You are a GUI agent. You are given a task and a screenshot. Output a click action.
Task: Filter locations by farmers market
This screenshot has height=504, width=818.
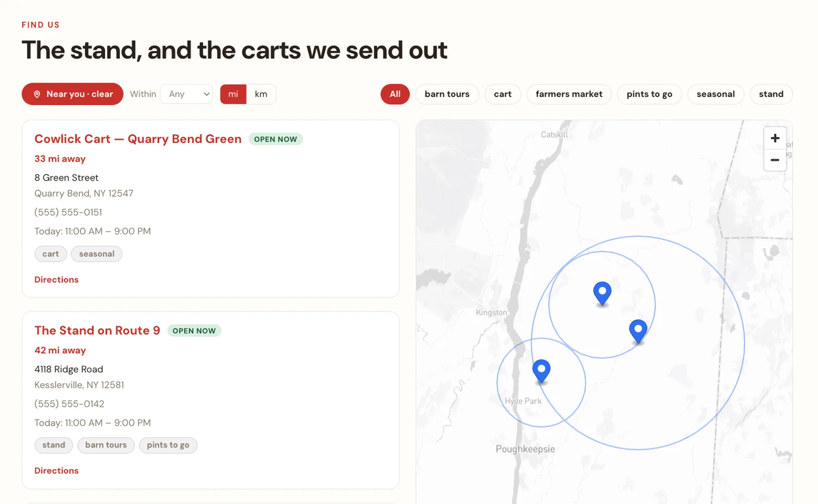click(569, 94)
